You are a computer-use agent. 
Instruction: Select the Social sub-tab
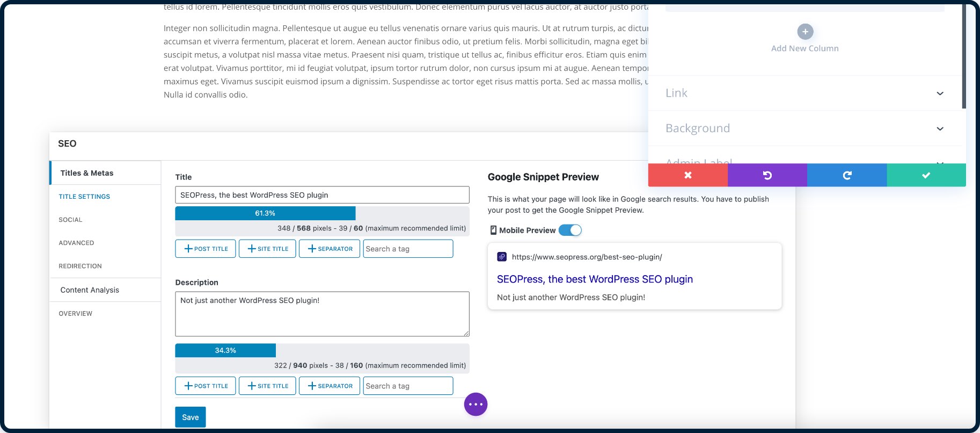click(x=70, y=220)
